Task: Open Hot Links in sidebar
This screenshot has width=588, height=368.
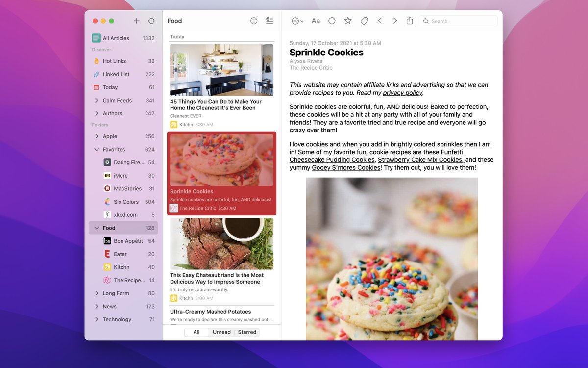Action: 123,61
